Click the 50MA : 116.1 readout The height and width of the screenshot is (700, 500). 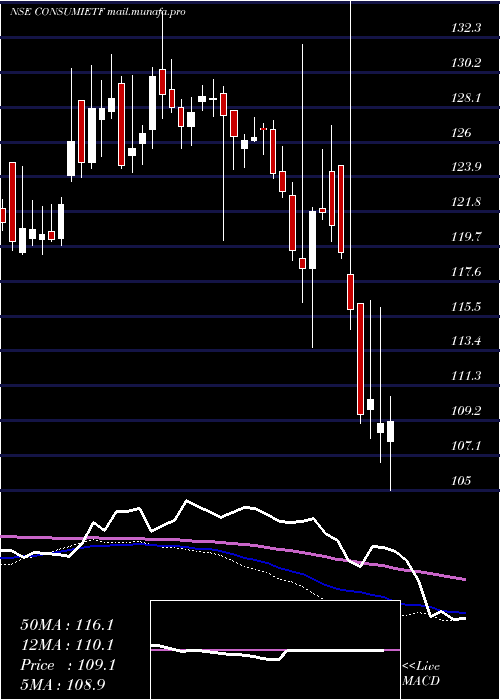tap(67, 625)
